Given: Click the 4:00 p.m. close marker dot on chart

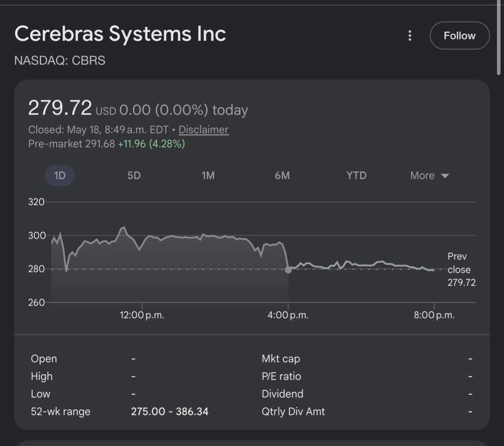Looking at the screenshot, I should pyautogui.click(x=288, y=270).
